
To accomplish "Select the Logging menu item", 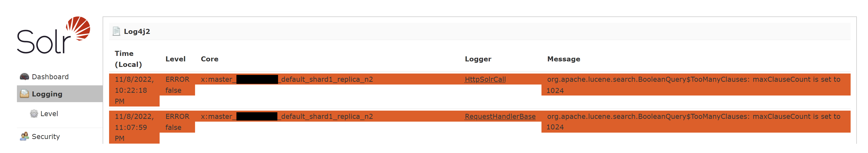I will pos(60,93).
